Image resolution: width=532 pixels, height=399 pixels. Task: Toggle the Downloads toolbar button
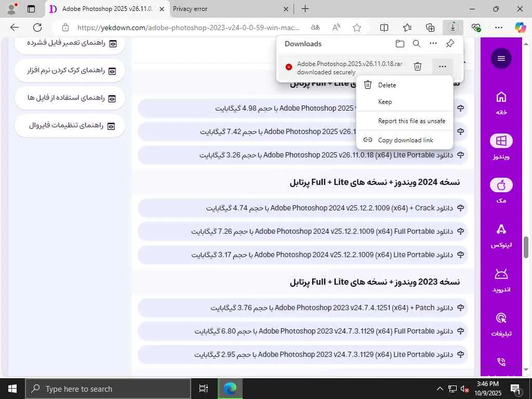(453, 28)
